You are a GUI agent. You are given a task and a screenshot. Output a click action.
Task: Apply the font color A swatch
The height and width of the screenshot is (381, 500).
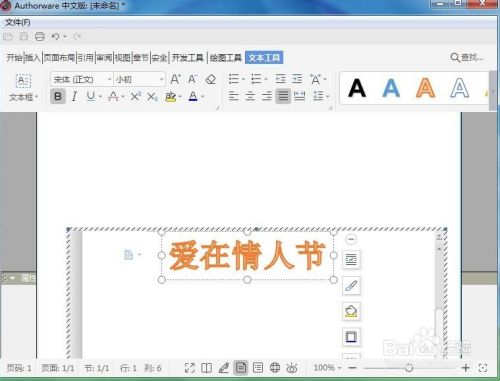pyautogui.click(x=193, y=96)
